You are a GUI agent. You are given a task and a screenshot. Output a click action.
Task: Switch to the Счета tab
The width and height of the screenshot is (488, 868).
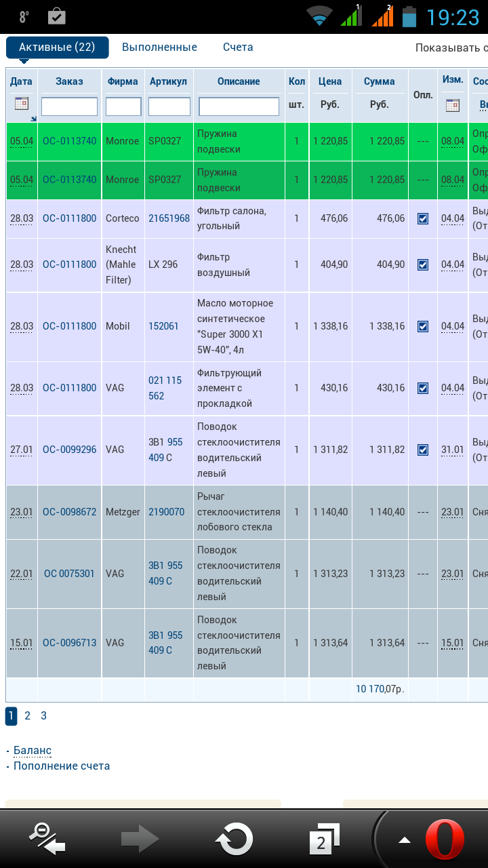[x=238, y=47]
